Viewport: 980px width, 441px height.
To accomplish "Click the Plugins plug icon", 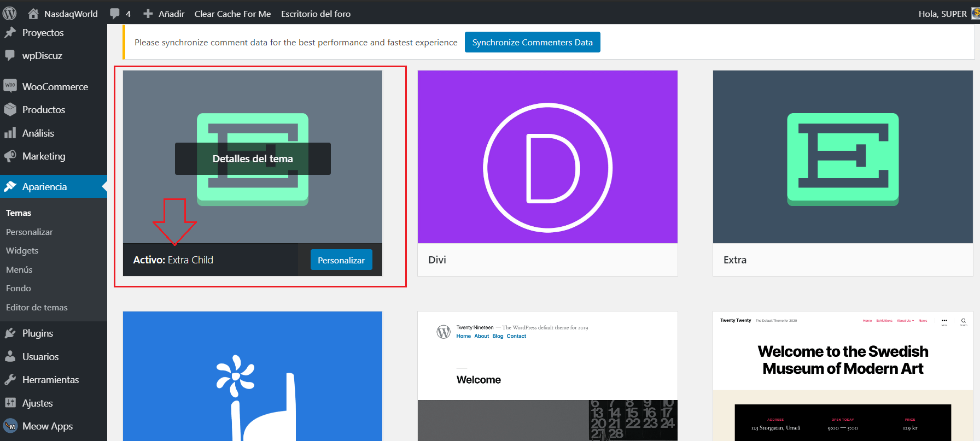I will point(10,333).
